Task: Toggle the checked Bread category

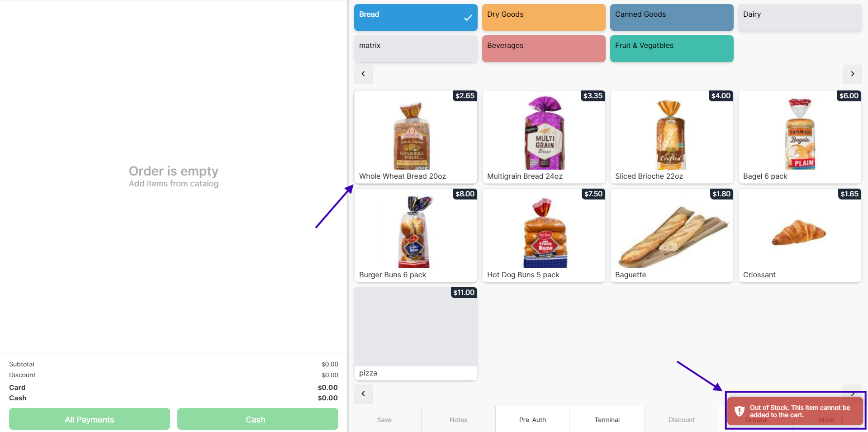Action: [x=415, y=17]
